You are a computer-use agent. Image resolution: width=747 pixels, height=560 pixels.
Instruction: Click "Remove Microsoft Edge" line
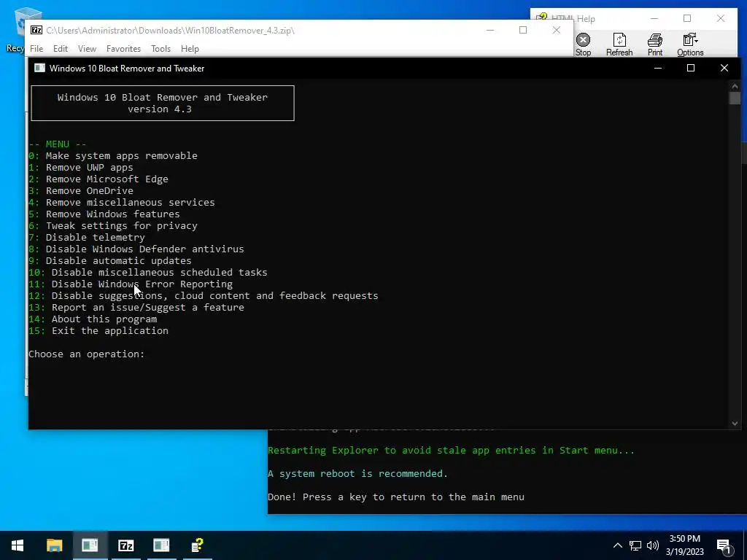pyautogui.click(x=98, y=179)
